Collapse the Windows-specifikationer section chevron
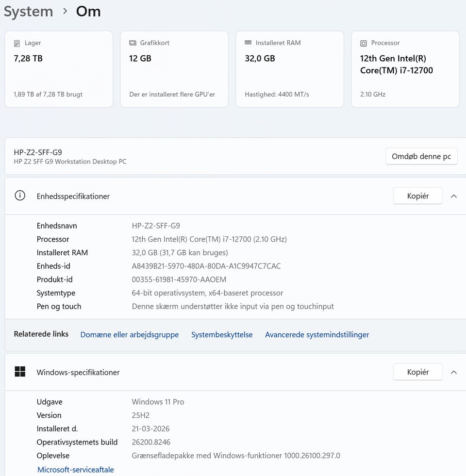The height and width of the screenshot is (476, 466). click(x=454, y=372)
